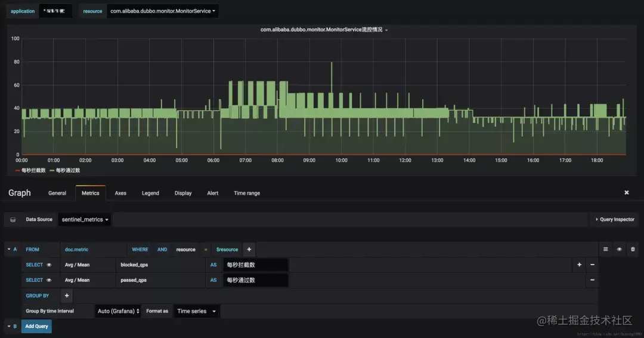Image resolution: width=644 pixels, height=338 pixels.
Task: Click the 12:00 x-axis time label
Action: [405, 161]
